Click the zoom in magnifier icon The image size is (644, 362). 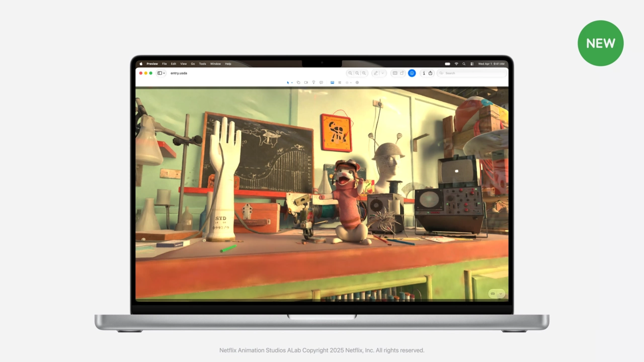364,73
